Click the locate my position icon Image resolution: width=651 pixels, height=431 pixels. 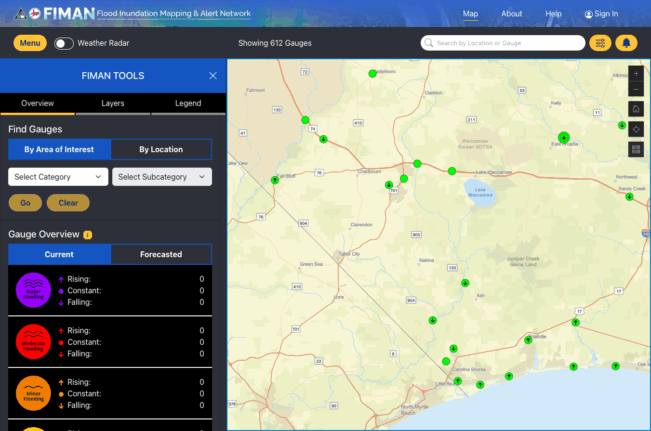636,129
